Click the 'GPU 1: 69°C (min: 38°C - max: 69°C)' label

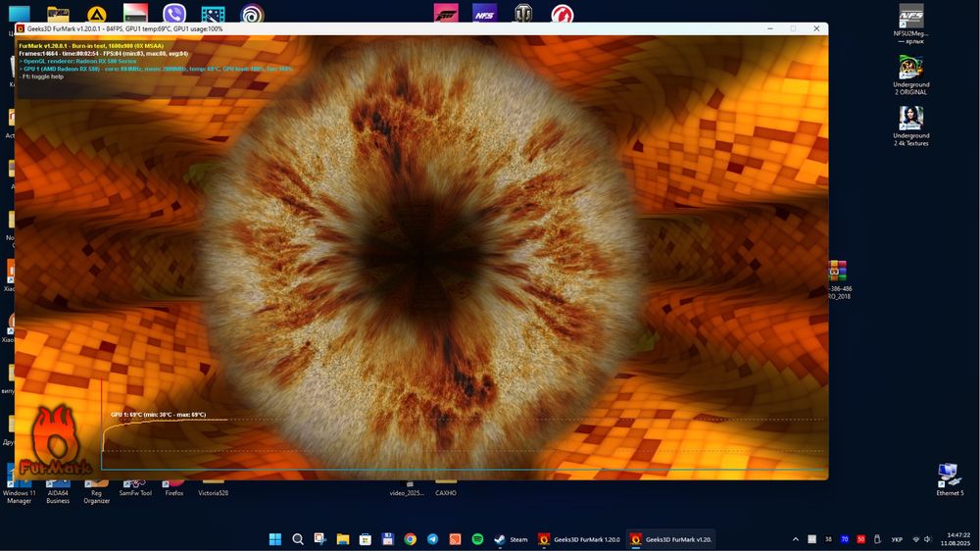pyautogui.click(x=158, y=415)
